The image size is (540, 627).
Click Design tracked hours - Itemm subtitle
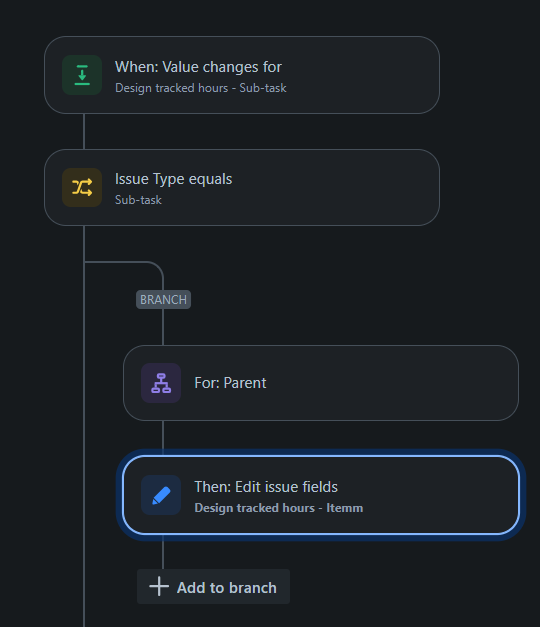[x=278, y=508]
